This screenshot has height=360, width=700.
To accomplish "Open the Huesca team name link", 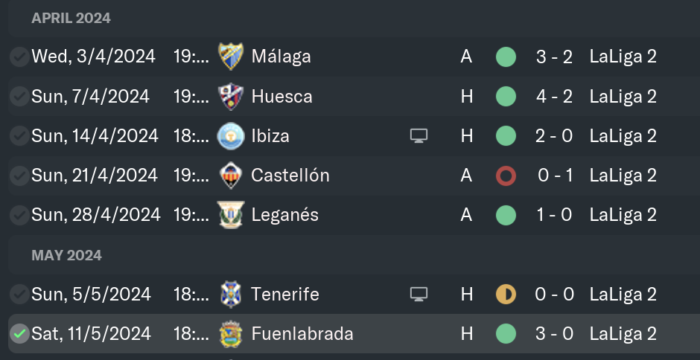I will click(282, 96).
